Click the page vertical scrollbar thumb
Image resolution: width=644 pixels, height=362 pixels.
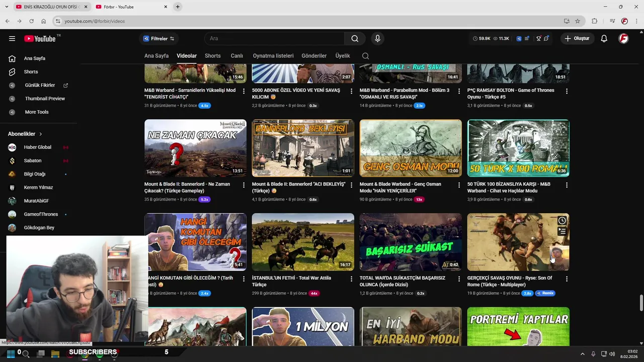point(641,303)
